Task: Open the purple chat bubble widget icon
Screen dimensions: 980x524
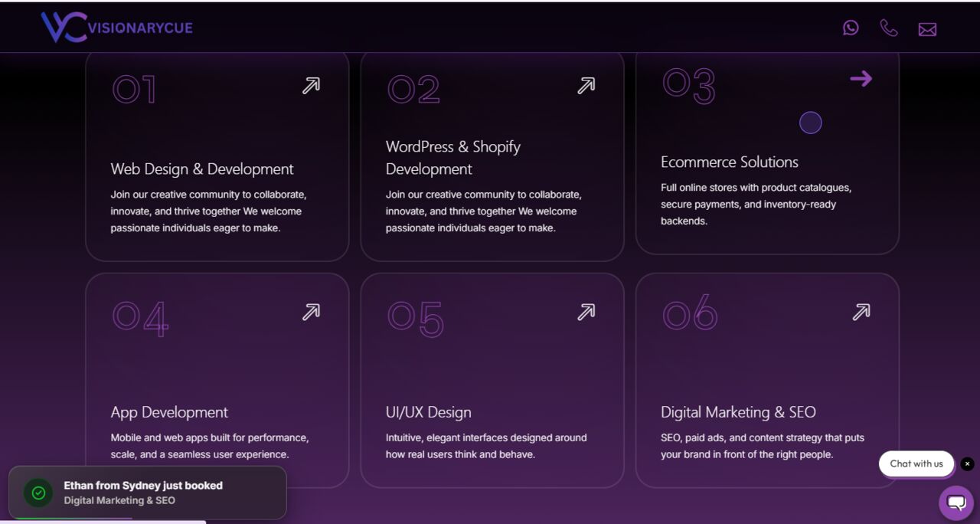Action: tap(956, 503)
